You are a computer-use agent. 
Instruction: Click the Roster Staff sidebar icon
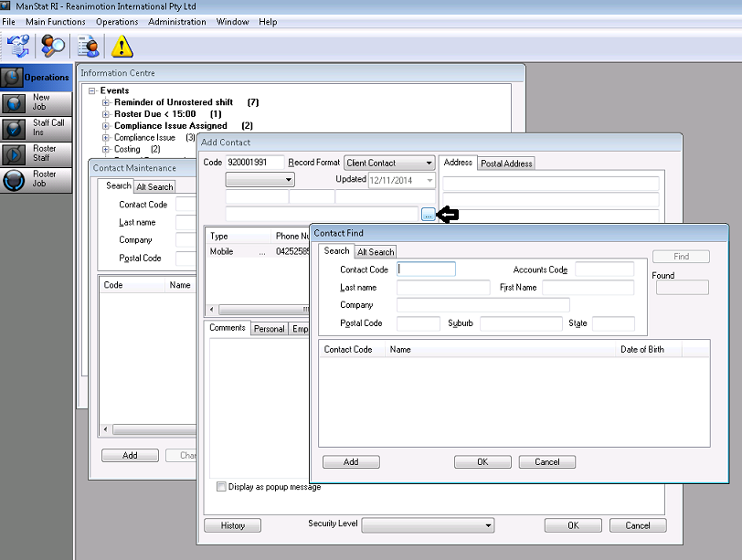point(15,153)
